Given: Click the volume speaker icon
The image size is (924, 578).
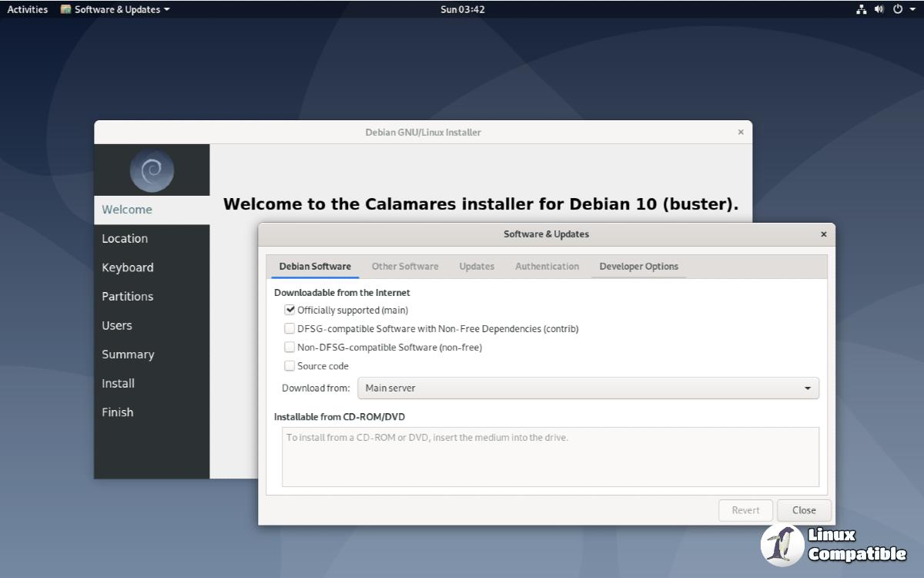Looking at the screenshot, I should click(x=879, y=9).
